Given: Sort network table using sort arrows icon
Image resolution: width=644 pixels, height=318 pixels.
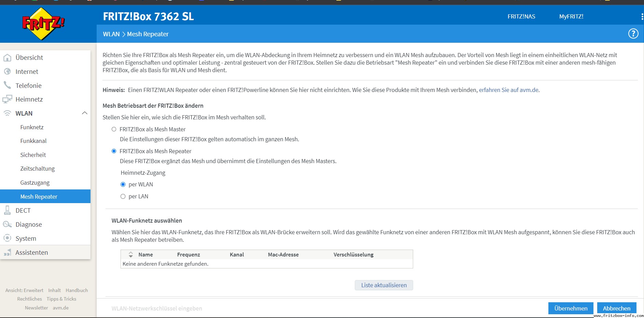Looking at the screenshot, I should click(130, 254).
